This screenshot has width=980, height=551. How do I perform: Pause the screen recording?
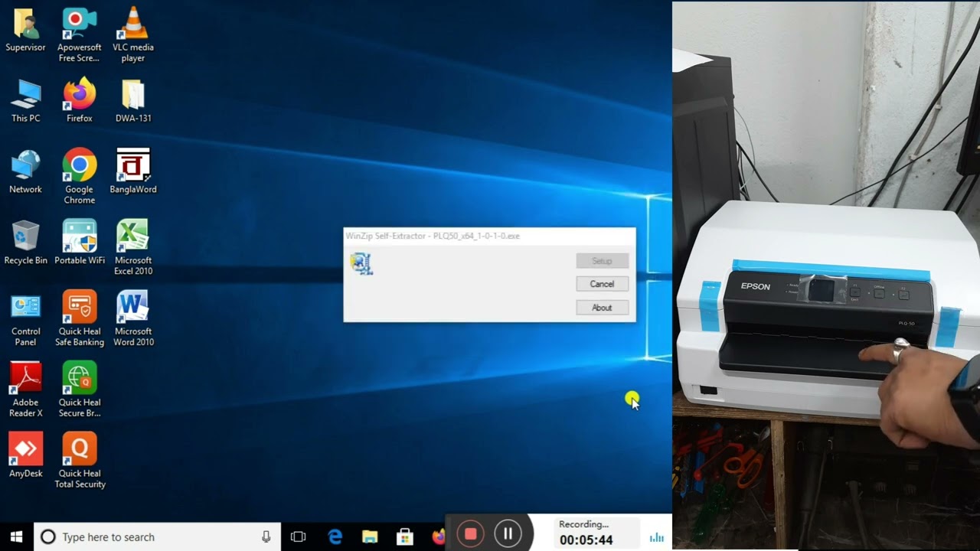508,533
